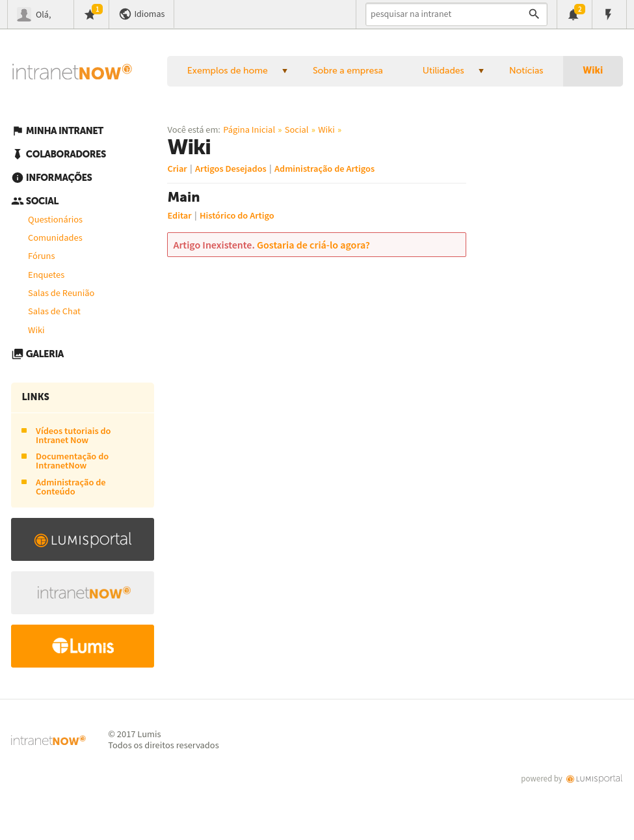Viewport: 634px width, 840px height.
Task: Open Histórico do Artigo link
Action: [237, 215]
